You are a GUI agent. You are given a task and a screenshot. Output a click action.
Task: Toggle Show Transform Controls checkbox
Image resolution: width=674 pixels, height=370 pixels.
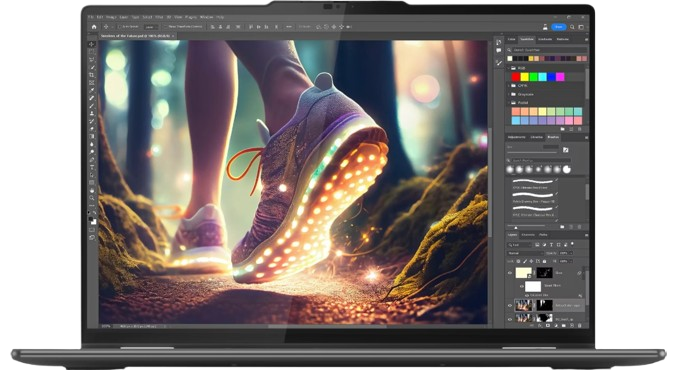(x=166, y=27)
